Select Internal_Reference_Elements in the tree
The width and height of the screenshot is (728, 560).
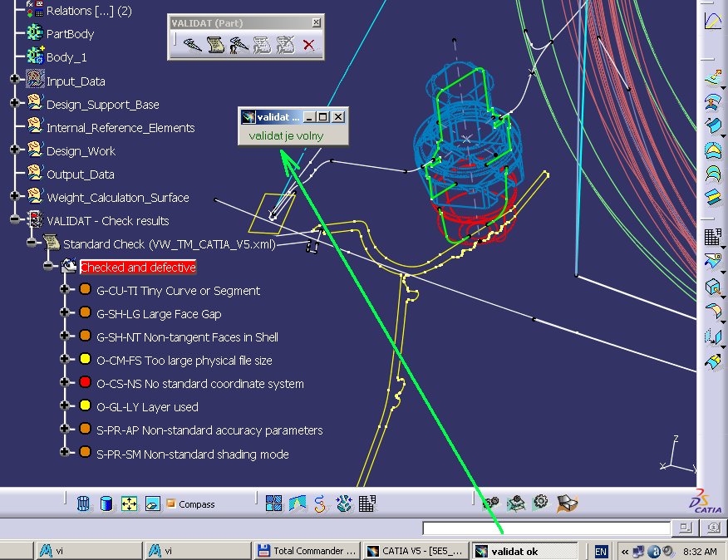(x=121, y=128)
